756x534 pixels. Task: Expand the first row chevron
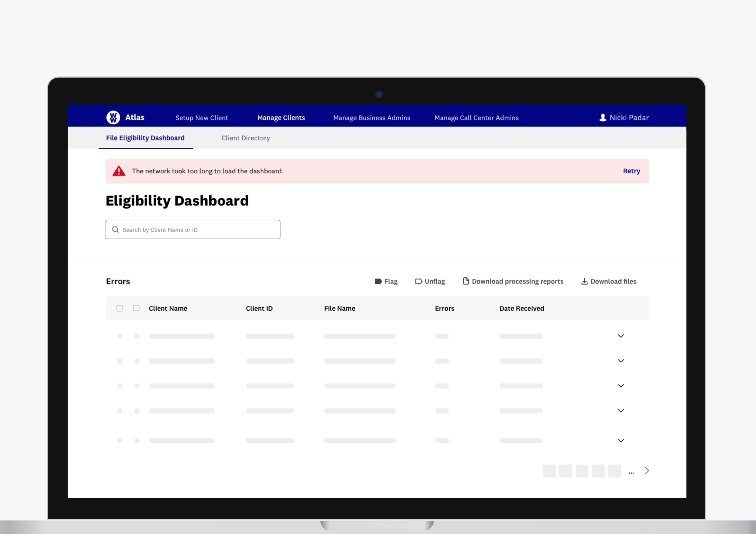point(621,336)
